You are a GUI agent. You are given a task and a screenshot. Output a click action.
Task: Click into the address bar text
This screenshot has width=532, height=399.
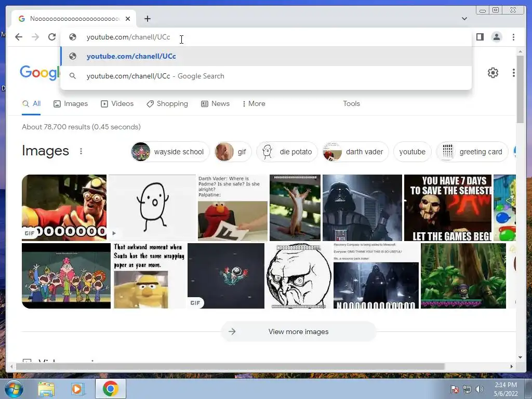(x=128, y=37)
